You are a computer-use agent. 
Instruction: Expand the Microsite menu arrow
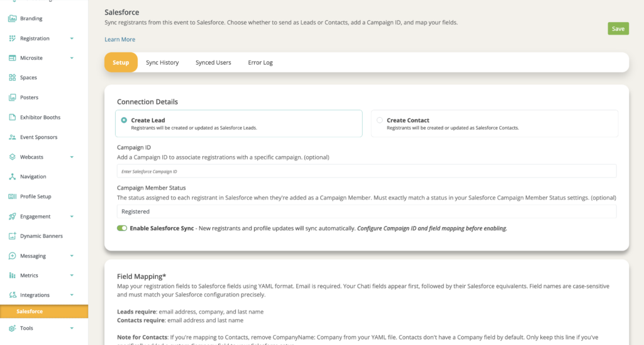click(x=72, y=58)
